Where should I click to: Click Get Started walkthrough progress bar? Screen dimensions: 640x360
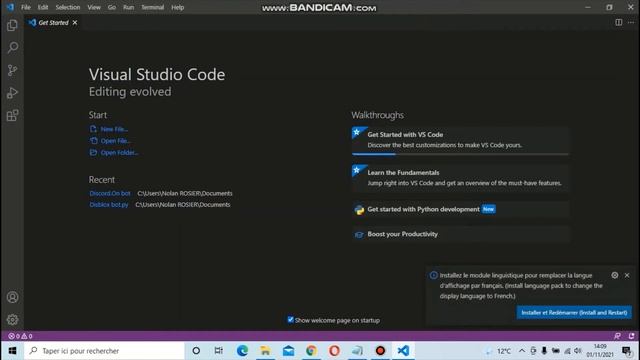click(460, 154)
